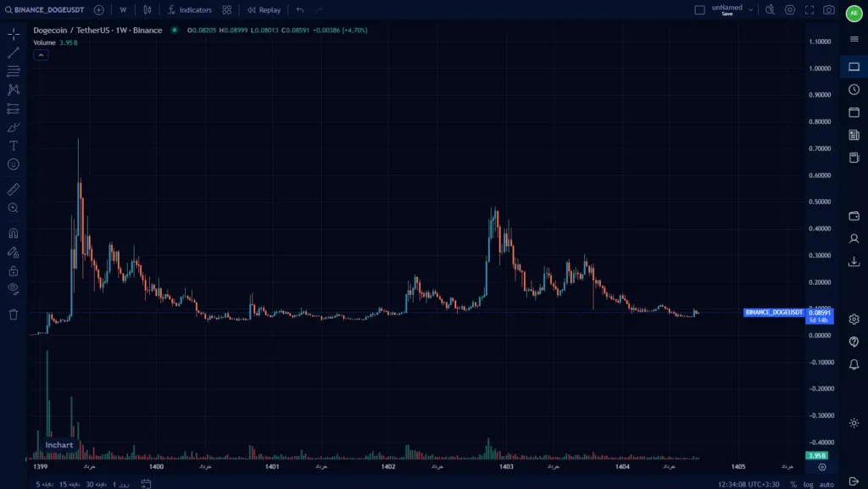Select the brush drawing tool
The width and height of the screenshot is (868, 489).
click(14, 127)
